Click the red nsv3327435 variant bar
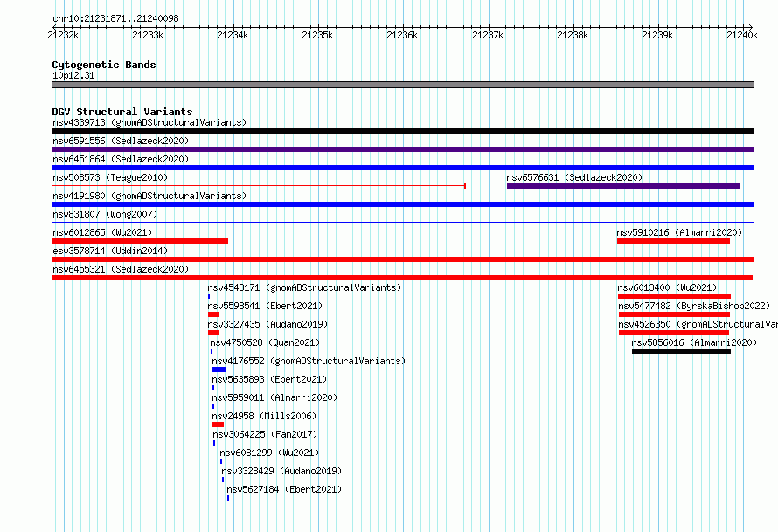Viewport: 778px width, 532px height. 214,333
